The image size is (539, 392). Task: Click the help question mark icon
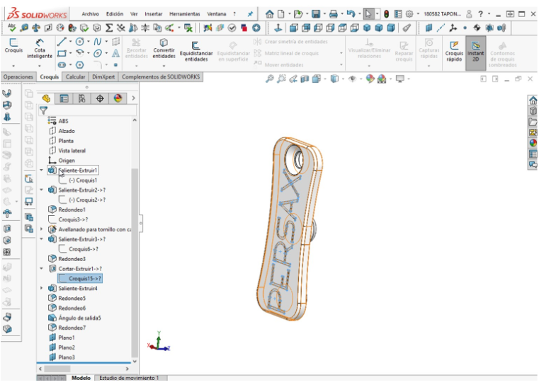click(480, 14)
